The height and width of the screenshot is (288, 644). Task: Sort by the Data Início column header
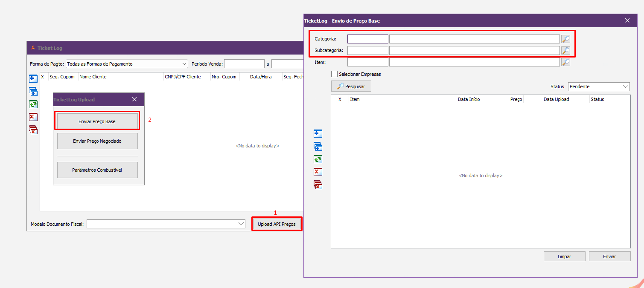click(469, 99)
